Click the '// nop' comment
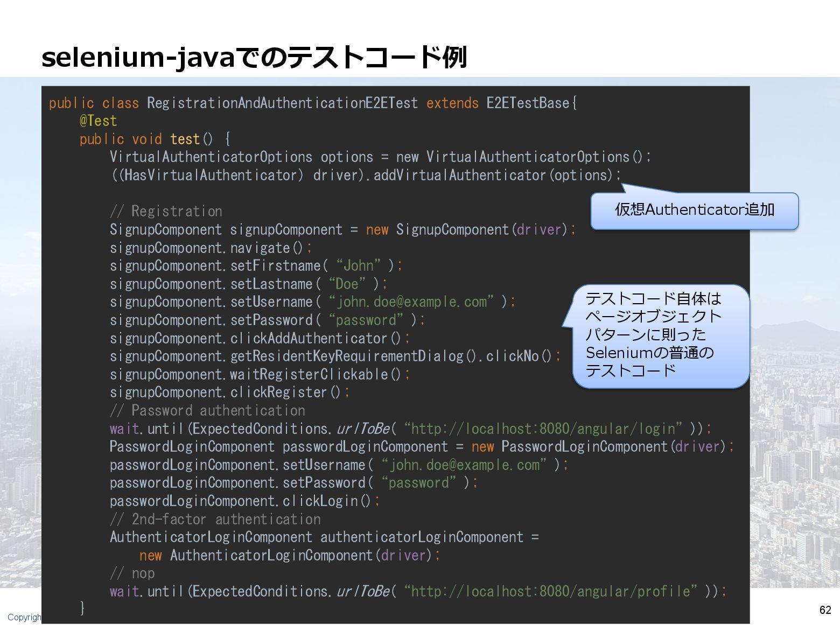Image resolution: width=840 pixels, height=630 pixels. pyautogui.click(x=132, y=573)
